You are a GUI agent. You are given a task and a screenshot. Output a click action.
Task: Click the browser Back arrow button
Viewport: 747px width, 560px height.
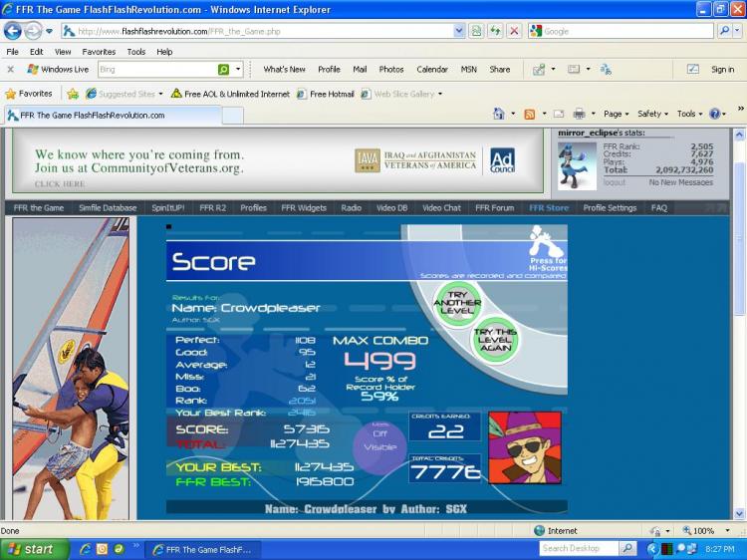(x=12, y=32)
